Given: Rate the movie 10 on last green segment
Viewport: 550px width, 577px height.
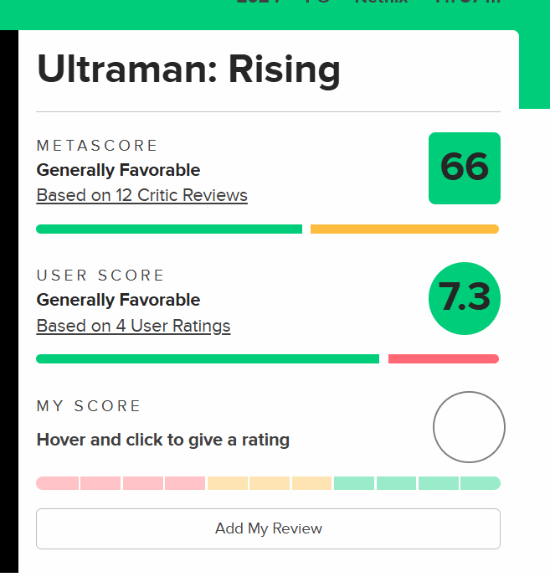Looking at the screenshot, I should (x=480, y=483).
